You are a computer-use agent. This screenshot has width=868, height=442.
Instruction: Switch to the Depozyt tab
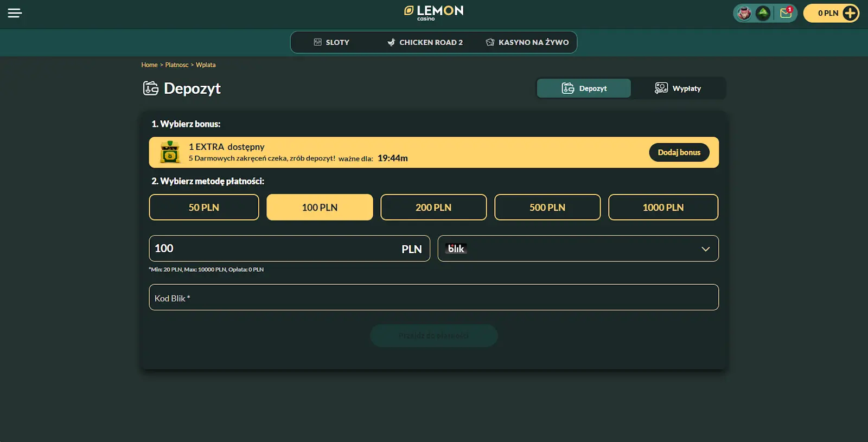584,88
